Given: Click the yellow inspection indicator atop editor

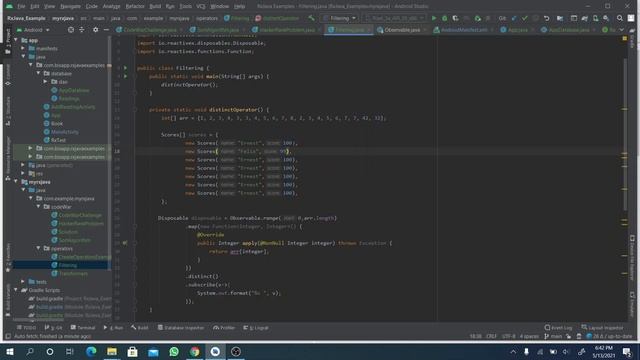Looking at the screenshot, I should [x=624, y=38].
